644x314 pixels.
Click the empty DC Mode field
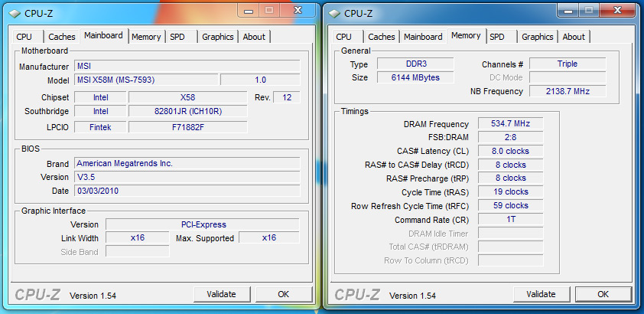click(x=568, y=77)
